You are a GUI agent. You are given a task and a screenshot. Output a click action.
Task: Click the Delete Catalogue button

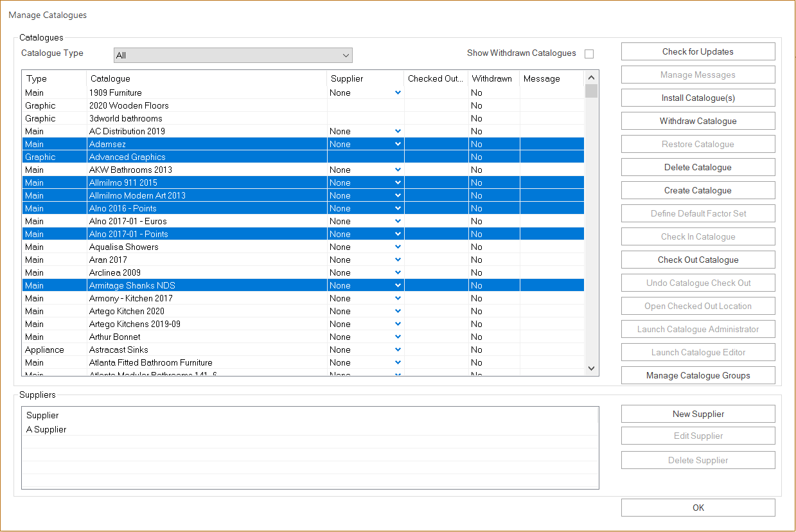point(698,167)
